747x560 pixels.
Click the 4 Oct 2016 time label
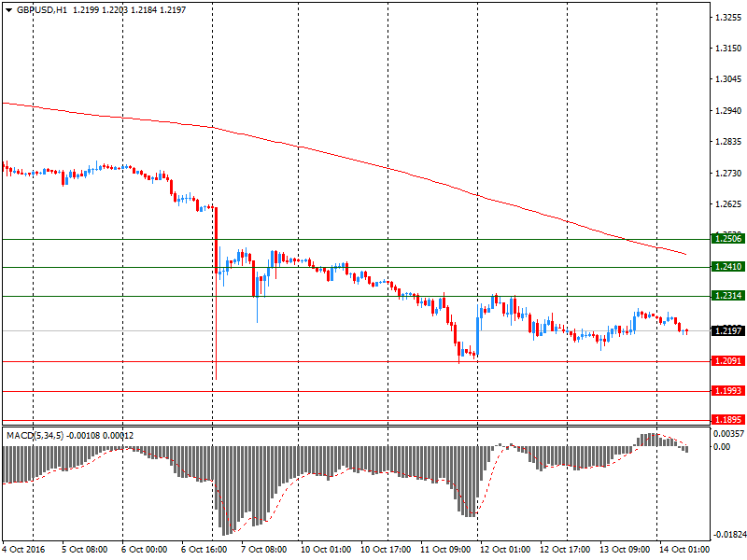[x=24, y=550]
